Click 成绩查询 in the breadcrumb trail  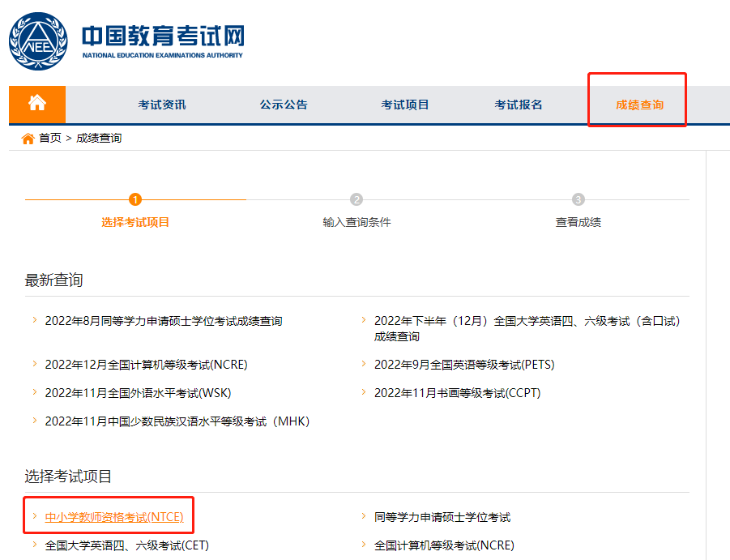89,139
